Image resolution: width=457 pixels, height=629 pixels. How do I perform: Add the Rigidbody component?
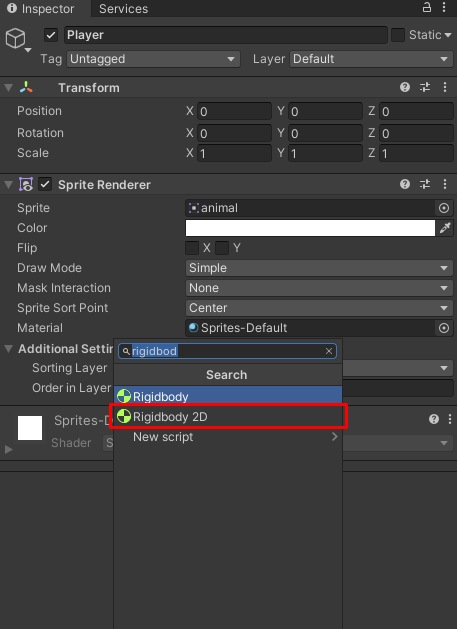click(x=228, y=396)
